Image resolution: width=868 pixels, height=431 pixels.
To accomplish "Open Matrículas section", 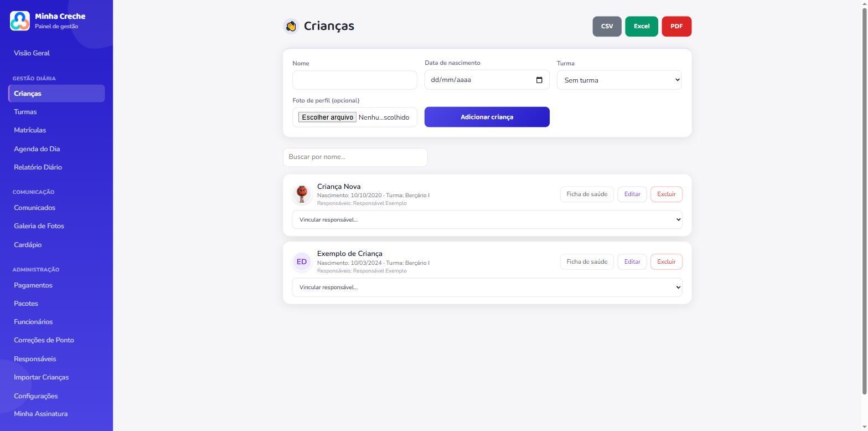I will (30, 130).
